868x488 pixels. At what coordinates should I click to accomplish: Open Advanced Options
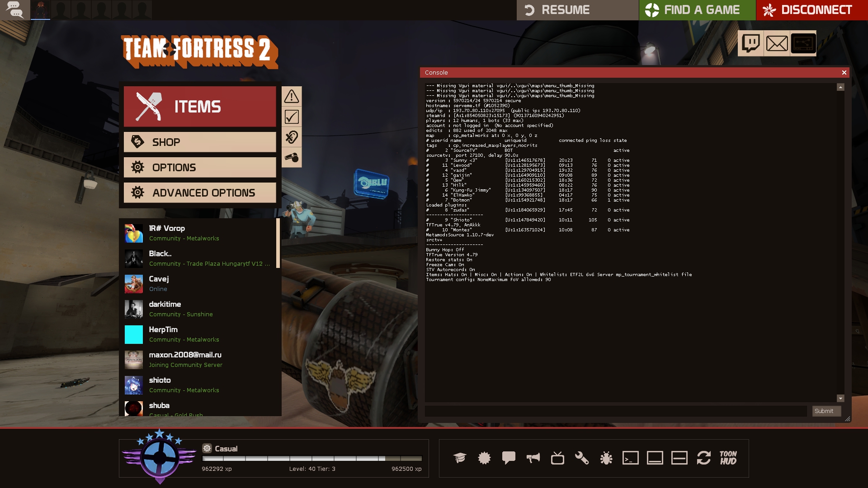[200, 192]
